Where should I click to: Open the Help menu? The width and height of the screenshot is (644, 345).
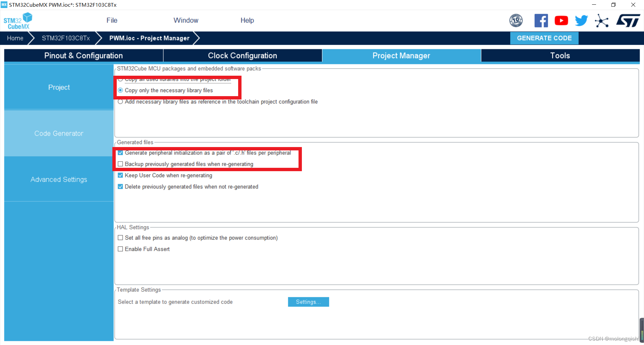pyautogui.click(x=247, y=20)
